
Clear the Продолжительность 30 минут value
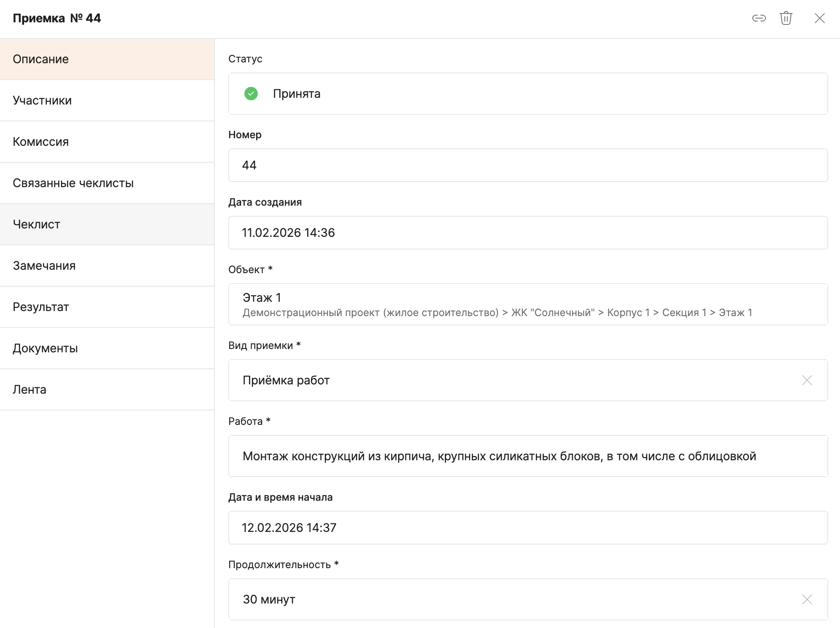click(x=807, y=599)
